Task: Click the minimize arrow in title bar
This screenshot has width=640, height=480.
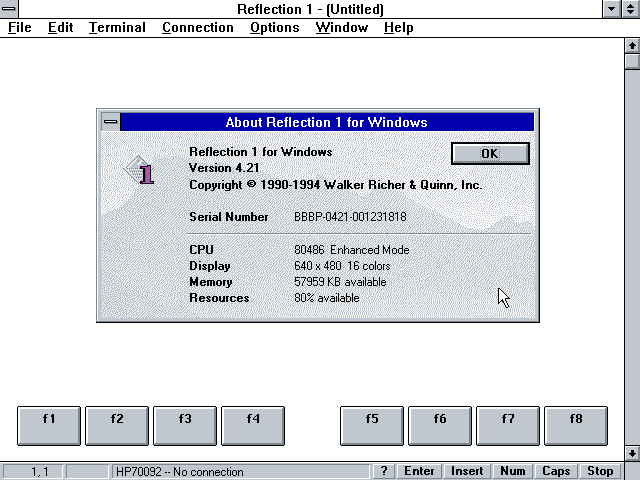Action: (611, 9)
